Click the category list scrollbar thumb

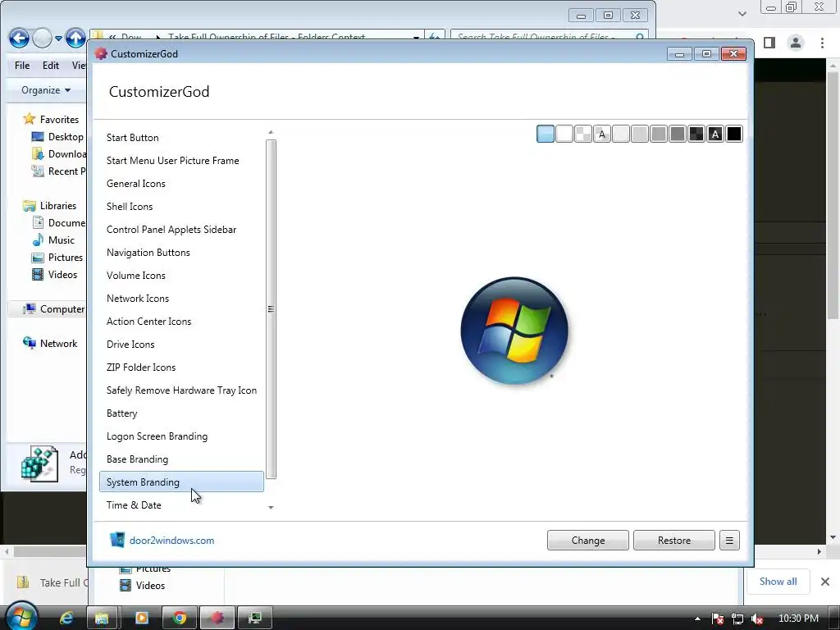(271, 309)
